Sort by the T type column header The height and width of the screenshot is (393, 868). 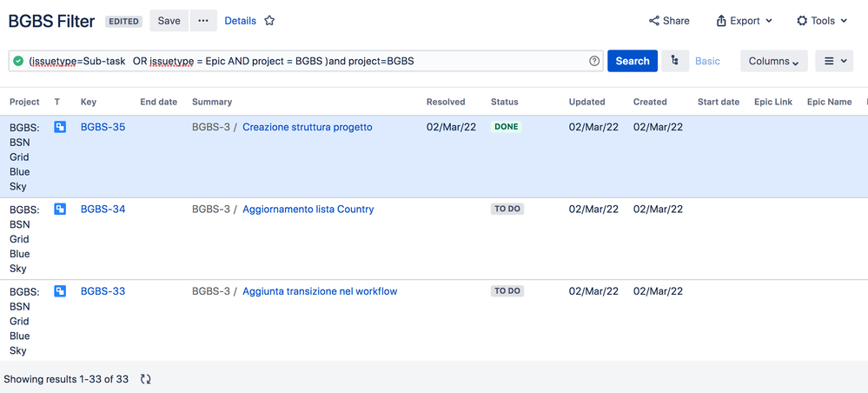[x=57, y=102]
